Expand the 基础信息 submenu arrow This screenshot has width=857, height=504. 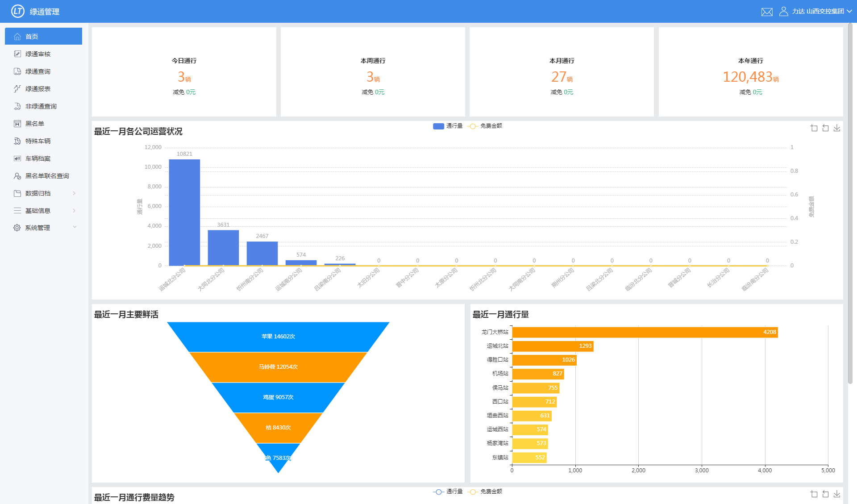[74, 211]
